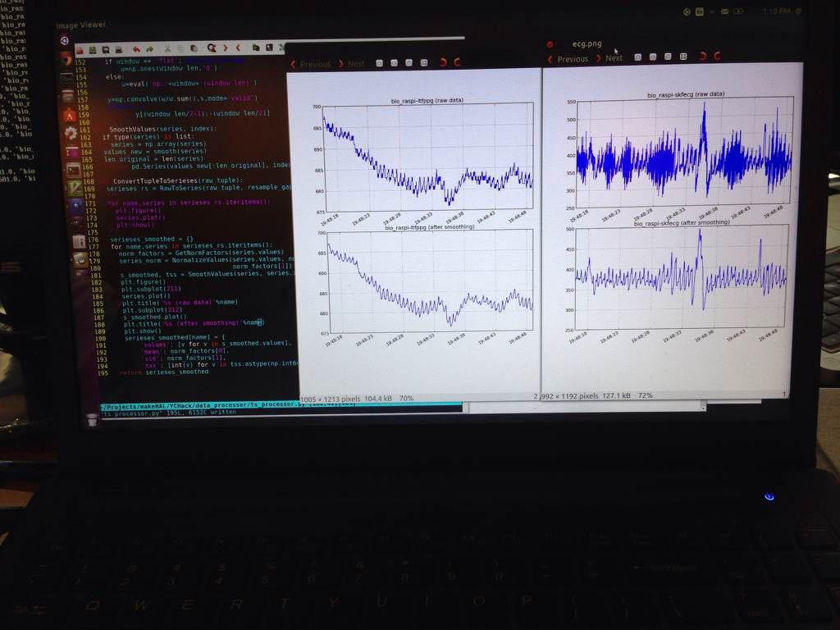
Task: Click the code line 's_smoothed.plot()'
Action: tap(155, 317)
